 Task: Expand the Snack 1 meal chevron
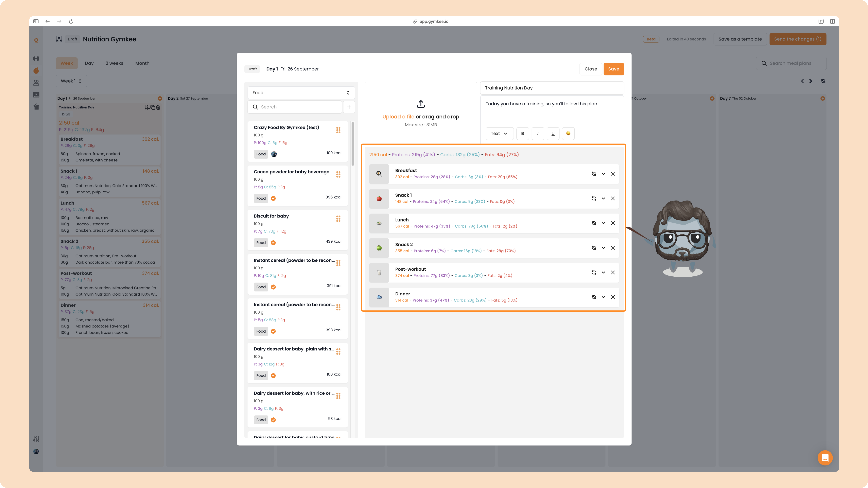603,199
